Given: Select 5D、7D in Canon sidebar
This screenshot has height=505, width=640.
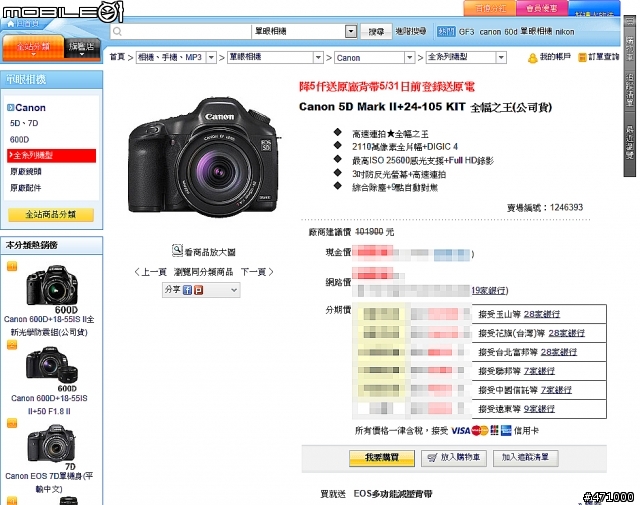Looking at the screenshot, I should [x=24, y=123].
